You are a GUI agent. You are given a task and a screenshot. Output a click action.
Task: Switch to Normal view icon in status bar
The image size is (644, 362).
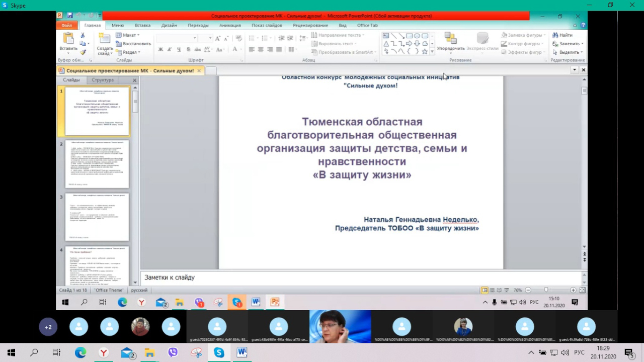pos(485,290)
